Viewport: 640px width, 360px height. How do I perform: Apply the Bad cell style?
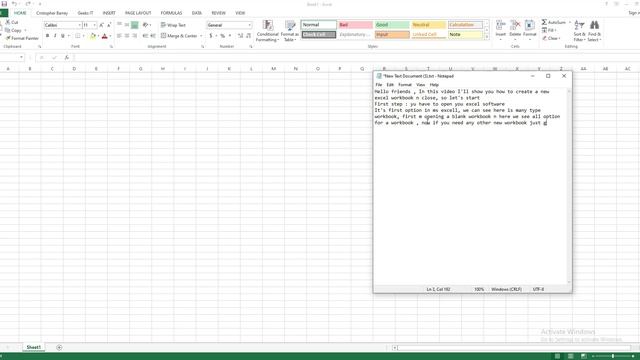pos(356,25)
